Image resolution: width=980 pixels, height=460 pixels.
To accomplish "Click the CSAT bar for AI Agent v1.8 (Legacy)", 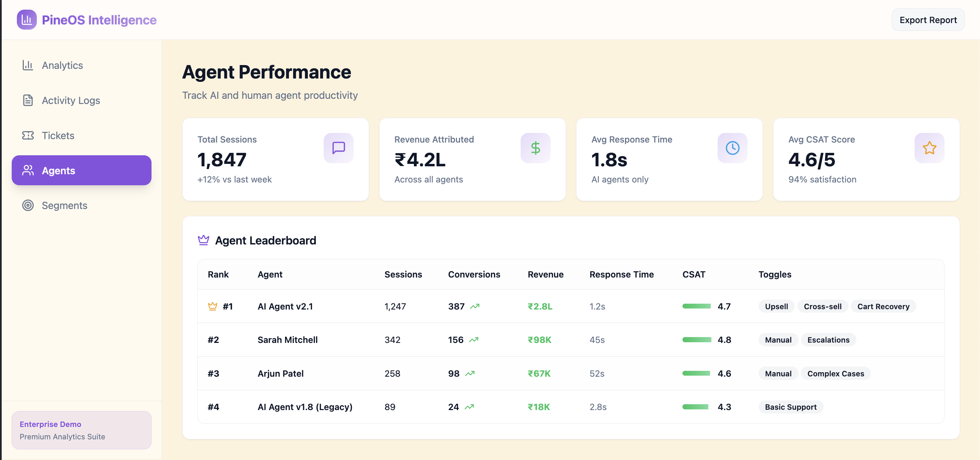I will coord(696,407).
